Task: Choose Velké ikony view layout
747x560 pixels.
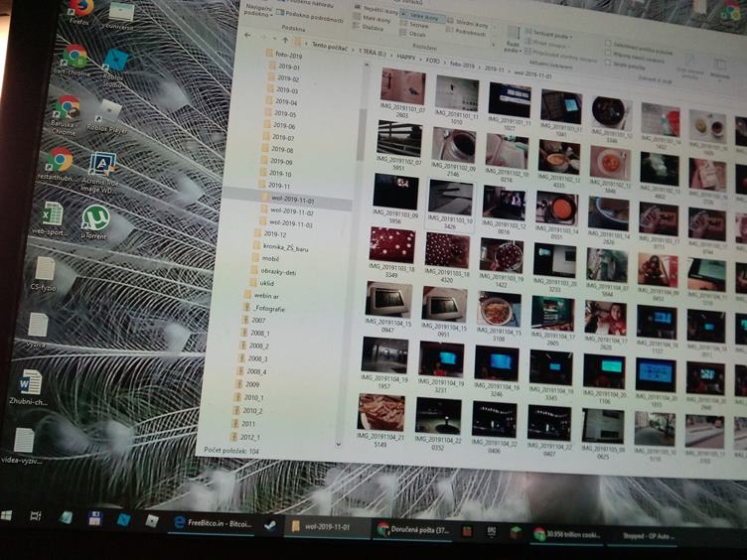Action: [x=423, y=17]
